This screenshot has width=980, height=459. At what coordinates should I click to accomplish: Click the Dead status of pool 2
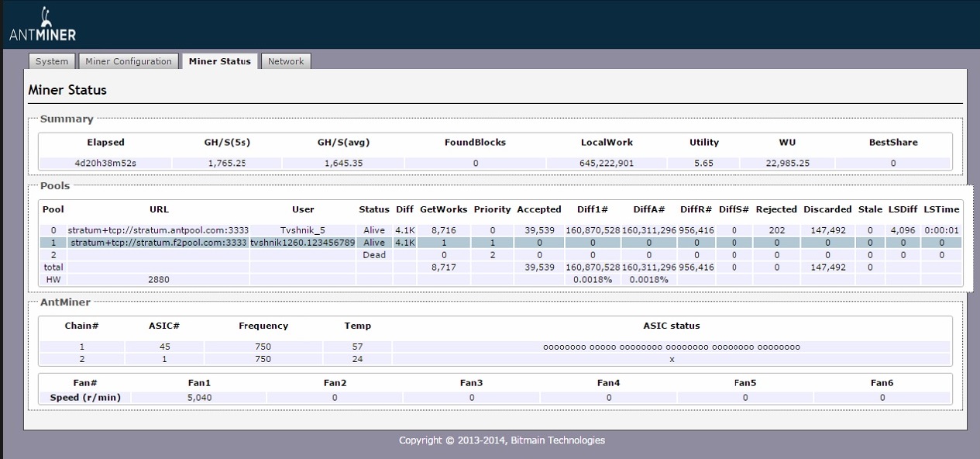pyautogui.click(x=374, y=255)
